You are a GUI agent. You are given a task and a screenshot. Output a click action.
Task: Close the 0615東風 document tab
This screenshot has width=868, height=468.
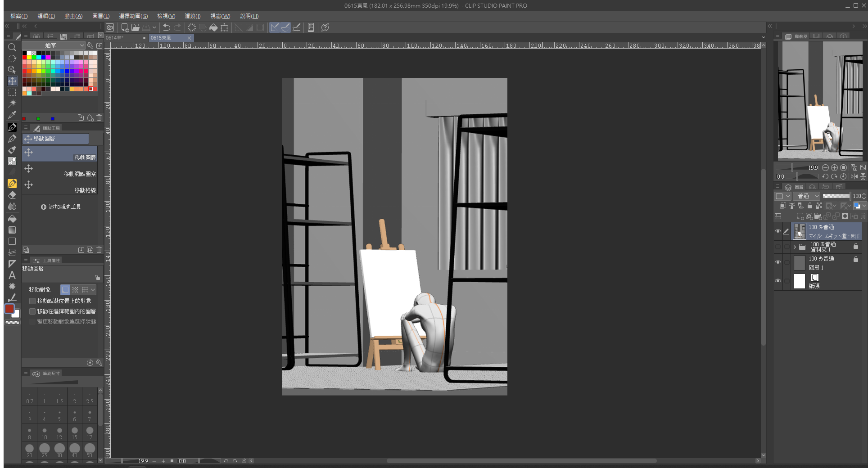(189, 38)
